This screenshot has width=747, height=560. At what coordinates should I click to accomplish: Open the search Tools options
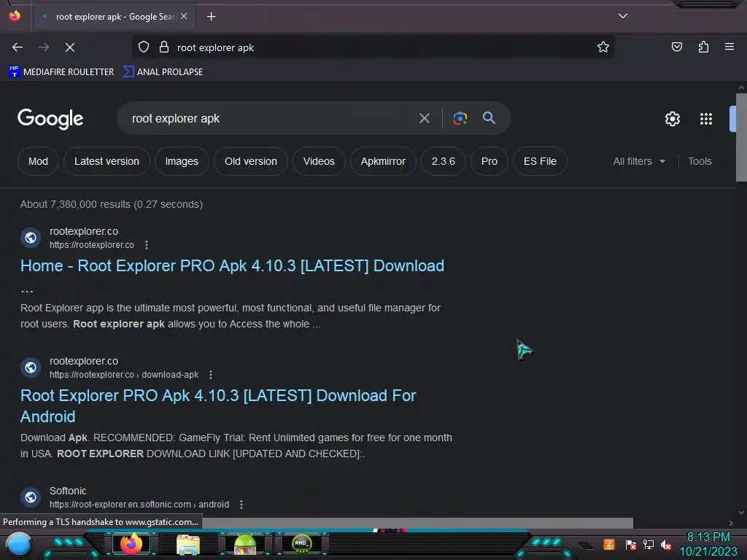[700, 161]
